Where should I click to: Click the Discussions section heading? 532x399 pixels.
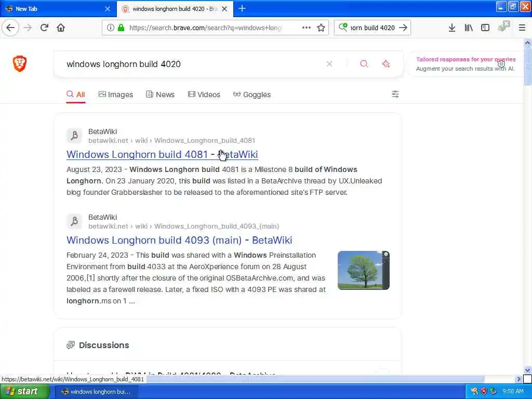(x=104, y=345)
